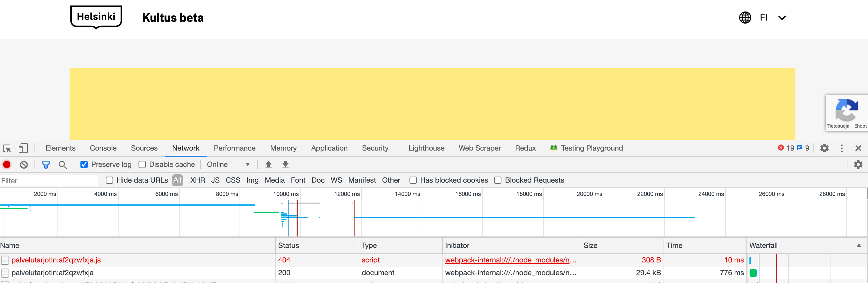868x283 pixels.
Task: Filter requests by Other
Action: 391,180
